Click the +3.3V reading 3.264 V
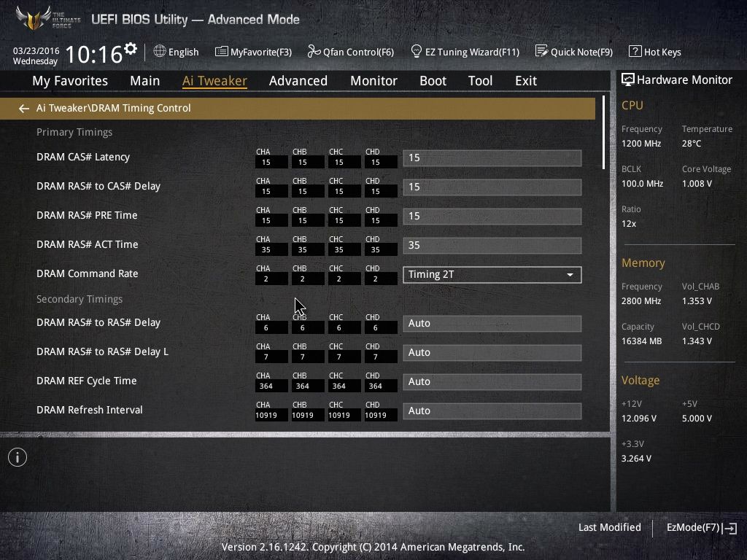747x560 pixels. (x=636, y=458)
